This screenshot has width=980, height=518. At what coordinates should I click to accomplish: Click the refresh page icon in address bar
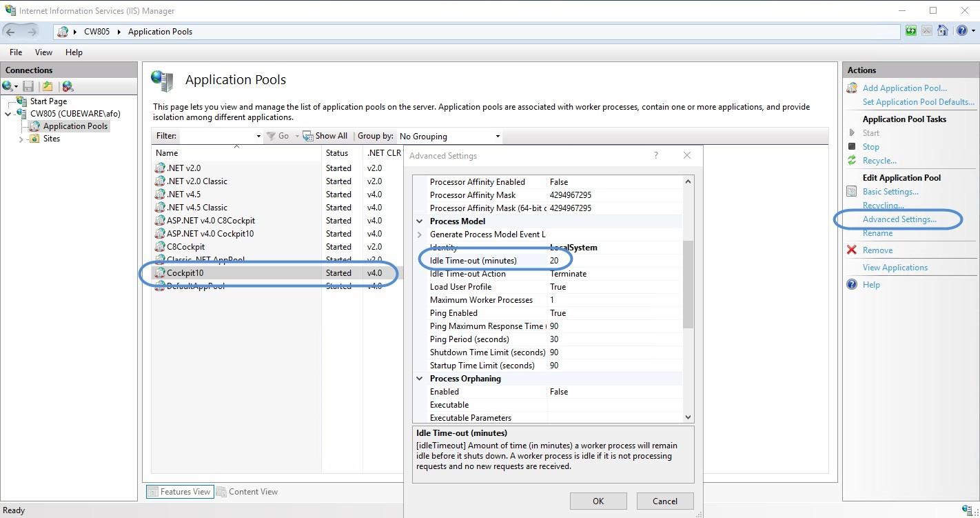coord(911,31)
